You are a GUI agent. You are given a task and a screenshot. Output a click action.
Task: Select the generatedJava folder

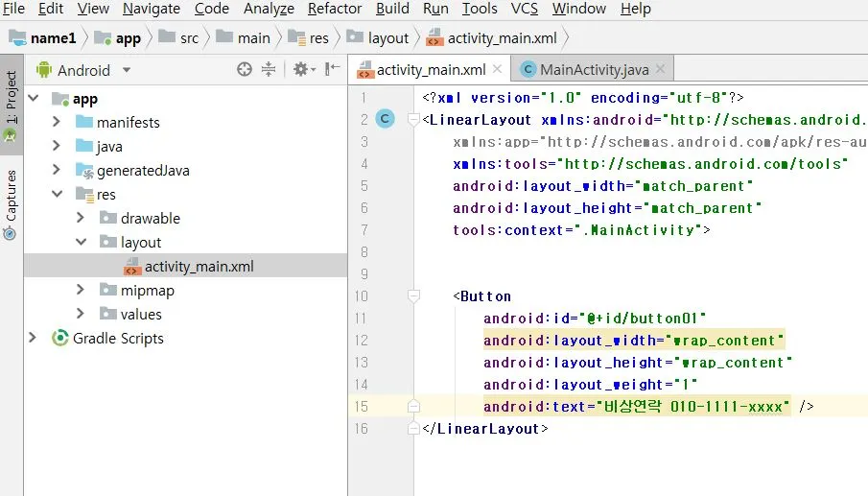coord(132,171)
